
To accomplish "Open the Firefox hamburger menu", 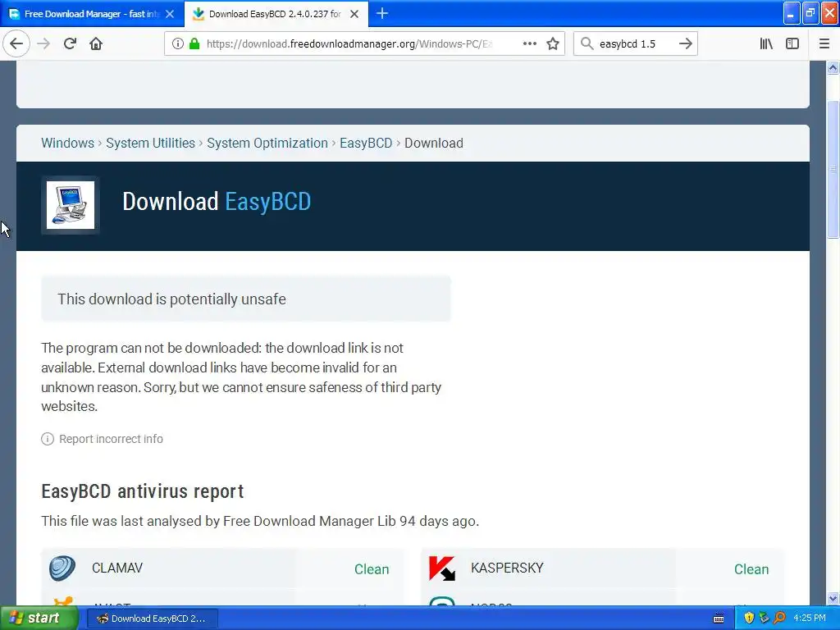I will point(824,43).
